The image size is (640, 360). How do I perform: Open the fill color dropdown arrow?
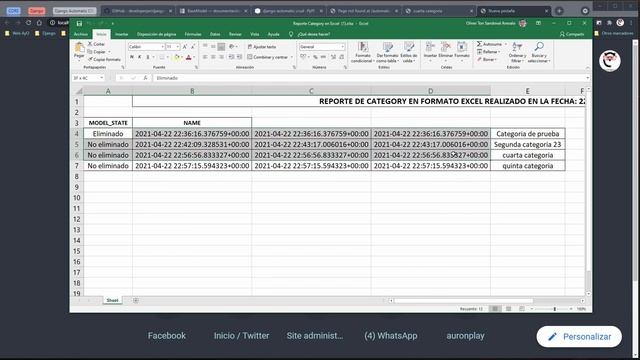point(182,58)
